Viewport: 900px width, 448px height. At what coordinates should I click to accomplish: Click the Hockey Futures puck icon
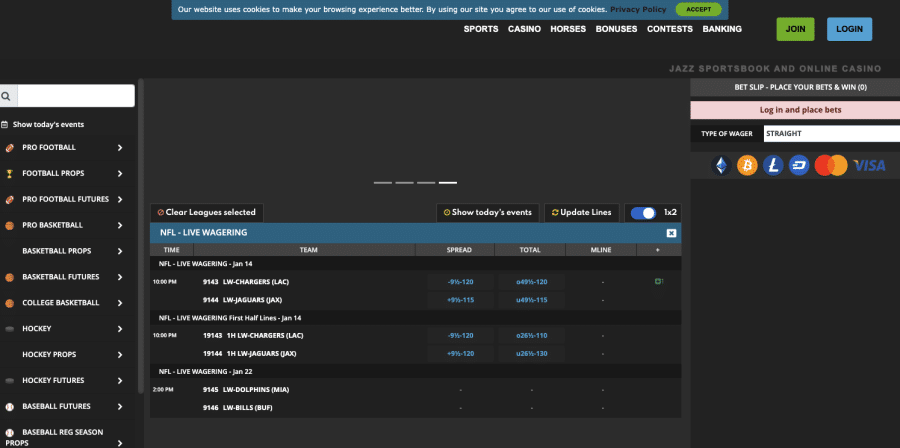click(x=9, y=380)
